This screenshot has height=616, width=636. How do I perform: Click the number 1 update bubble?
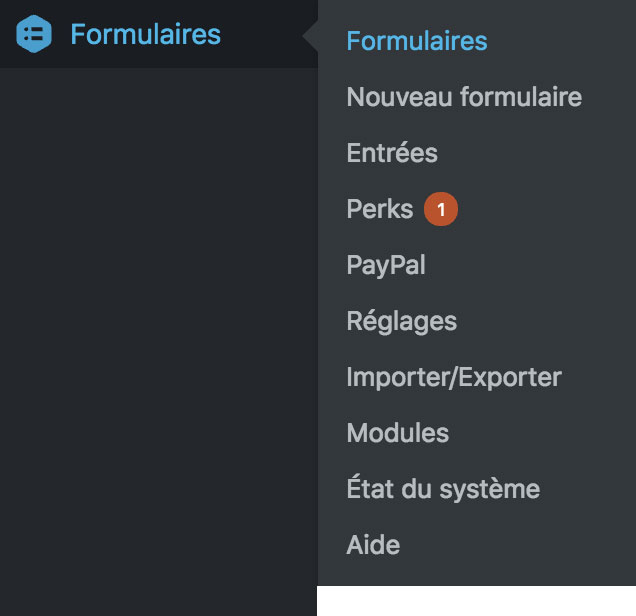point(440,209)
